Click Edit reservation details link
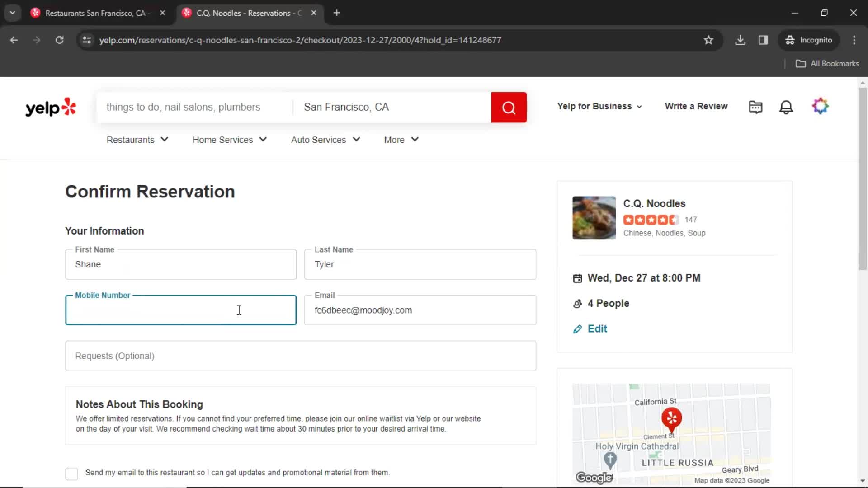Image resolution: width=868 pixels, height=488 pixels. coord(590,329)
